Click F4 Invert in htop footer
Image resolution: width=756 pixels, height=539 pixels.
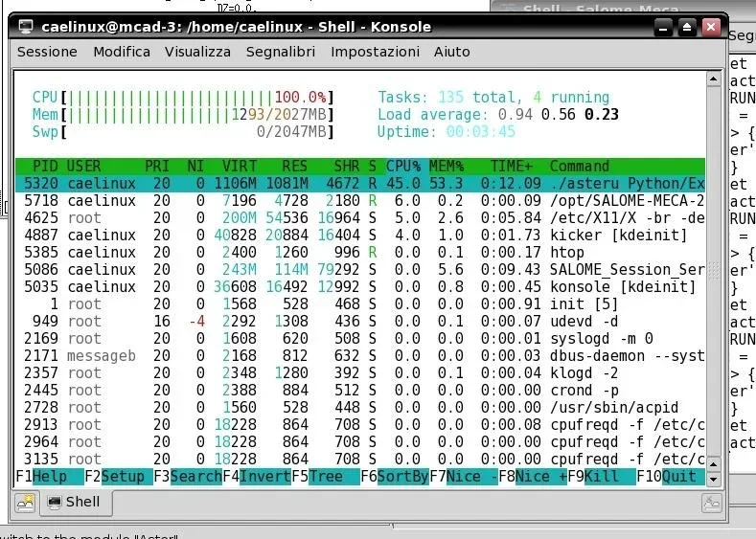tap(257, 477)
